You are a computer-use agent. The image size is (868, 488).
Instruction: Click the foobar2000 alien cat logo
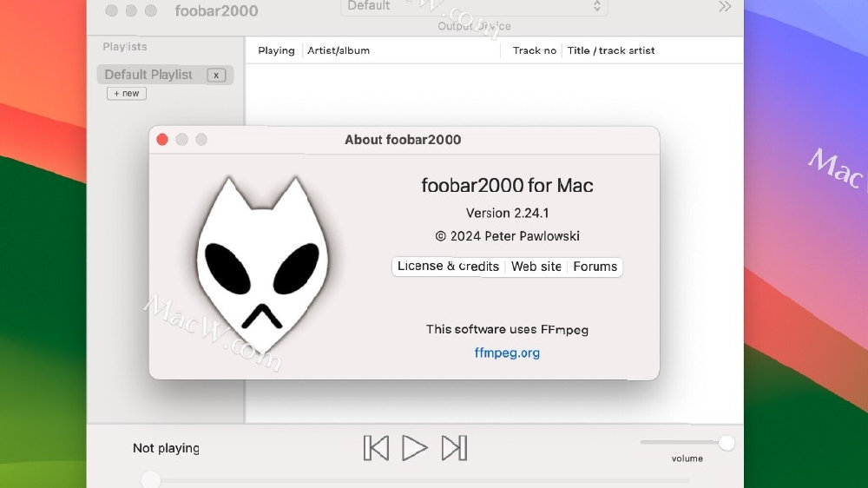click(x=262, y=264)
